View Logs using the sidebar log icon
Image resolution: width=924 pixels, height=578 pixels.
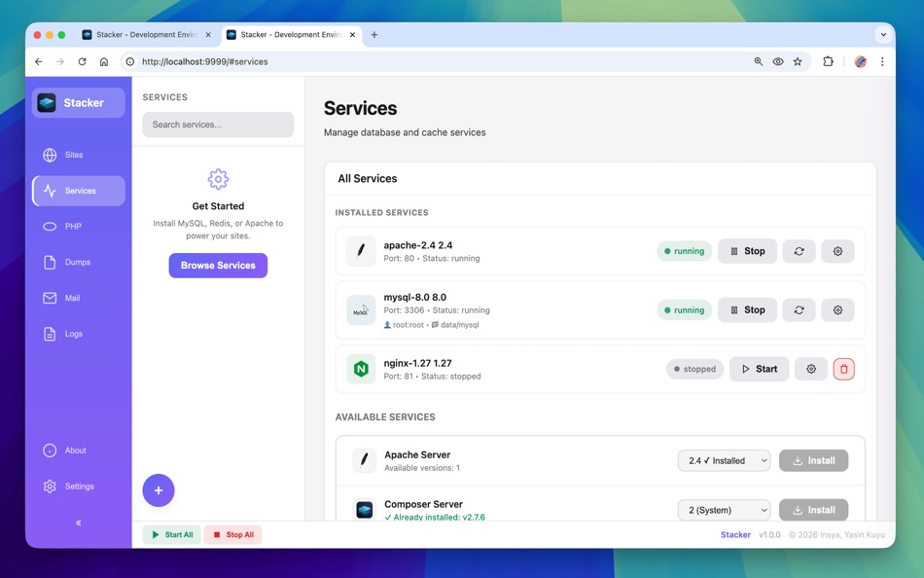coord(49,334)
